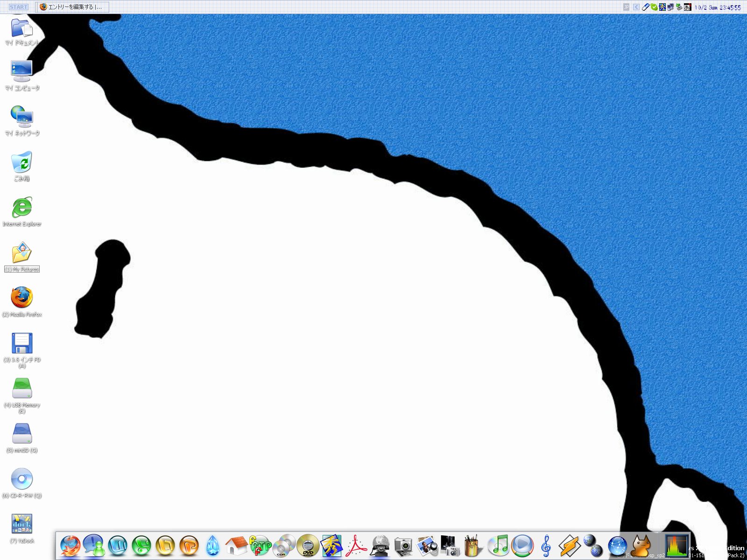This screenshot has width=747, height=560.
Task: Select the CD-R-RW (Q) drive icon
Action: pyautogui.click(x=21, y=480)
